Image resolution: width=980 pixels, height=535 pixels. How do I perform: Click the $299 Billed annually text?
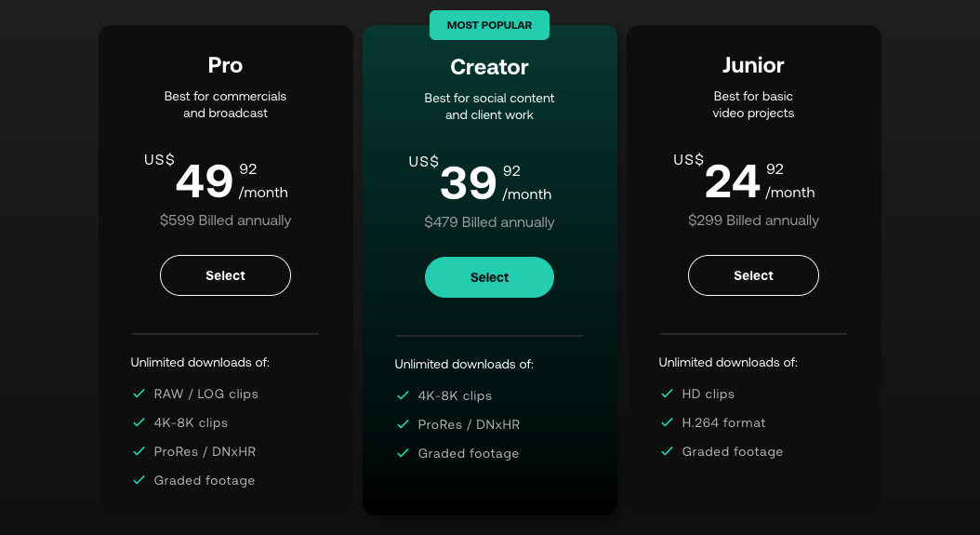753,221
